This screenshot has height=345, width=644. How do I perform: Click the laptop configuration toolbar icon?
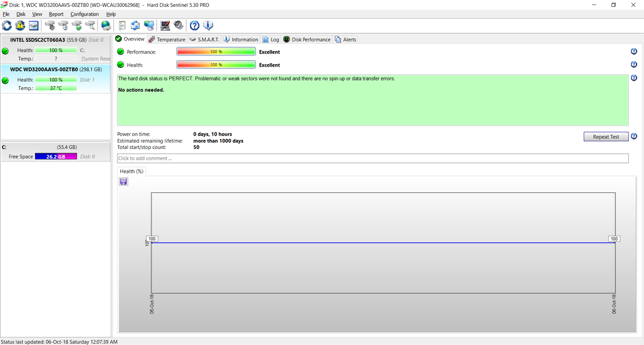click(165, 25)
